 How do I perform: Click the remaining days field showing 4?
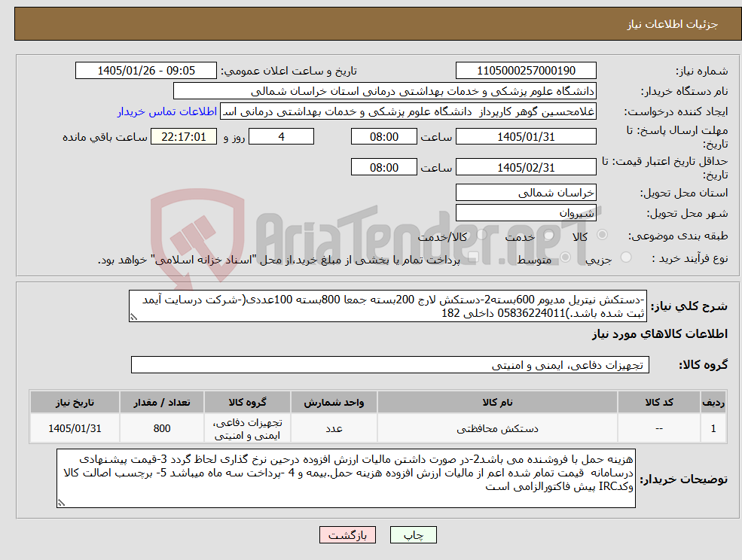pyautogui.click(x=281, y=137)
